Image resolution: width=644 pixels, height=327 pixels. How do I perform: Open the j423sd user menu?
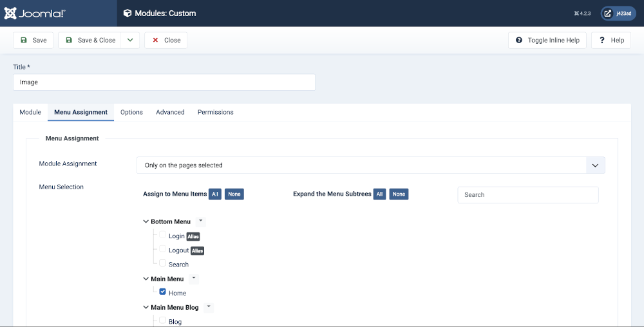click(618, 14)
